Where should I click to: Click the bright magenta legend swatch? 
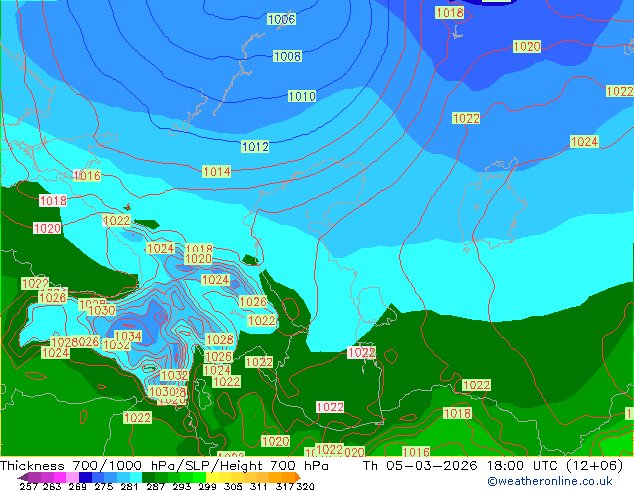(x=60, y=477)
